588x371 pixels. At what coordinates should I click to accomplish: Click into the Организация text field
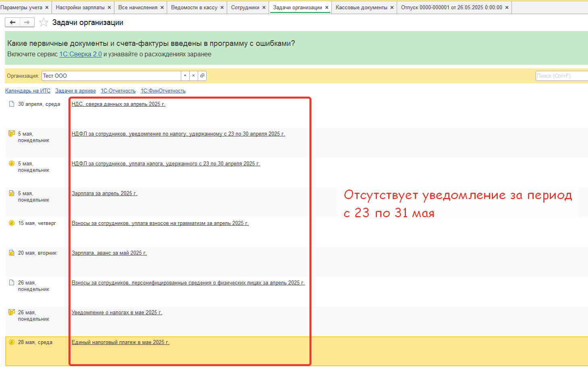[x=111, y=76]
